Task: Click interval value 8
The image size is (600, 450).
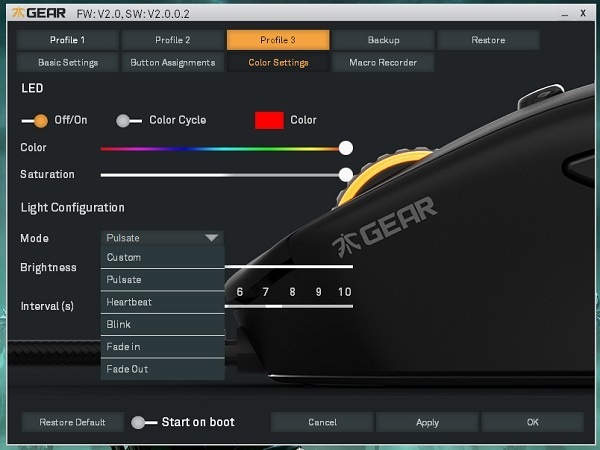Action: 292,292
